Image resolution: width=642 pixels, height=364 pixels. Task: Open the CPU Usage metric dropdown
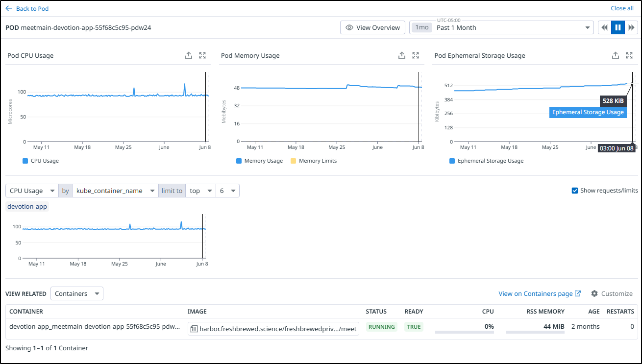[x=32, y=191]
